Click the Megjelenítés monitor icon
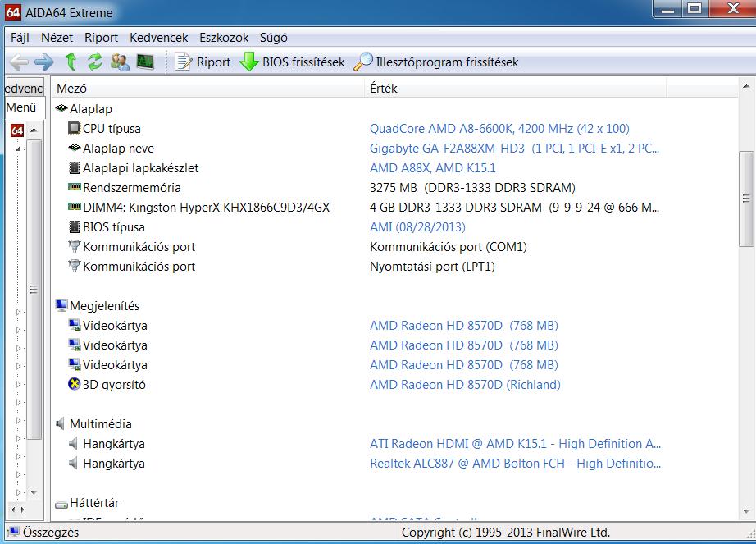756x544 pixels. [x=61, y=304]
